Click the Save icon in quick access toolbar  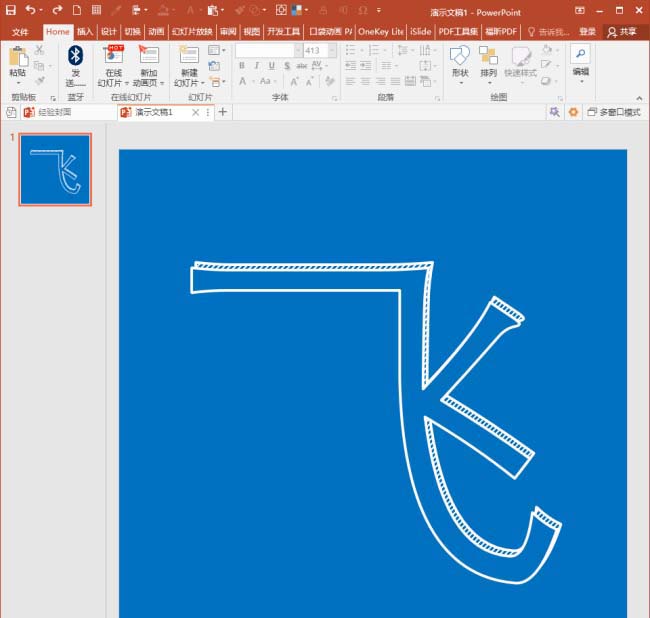(x=10, y=10)
